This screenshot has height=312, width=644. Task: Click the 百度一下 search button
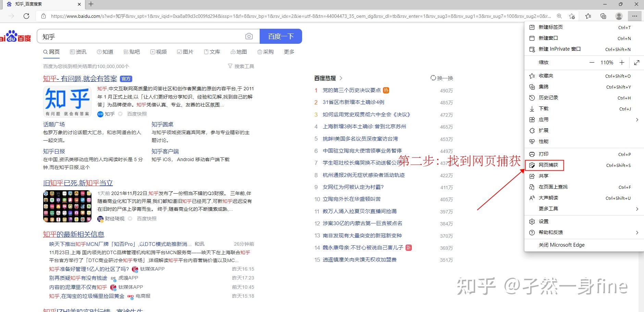tap(281, 36)
